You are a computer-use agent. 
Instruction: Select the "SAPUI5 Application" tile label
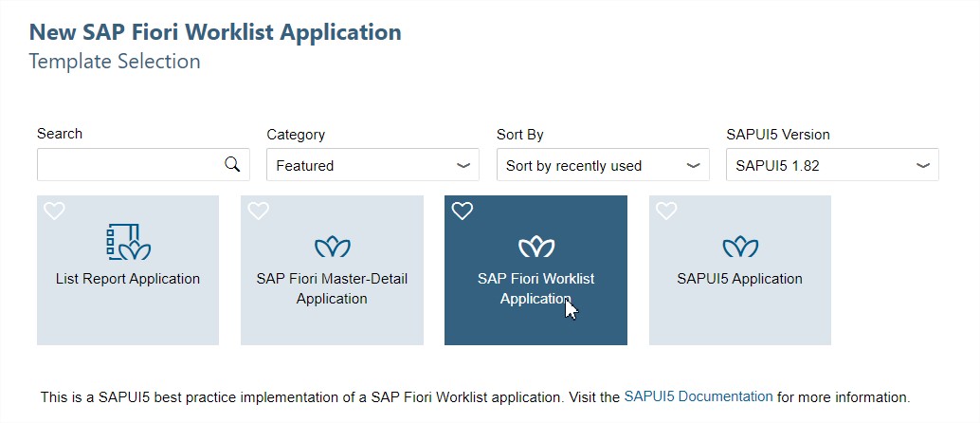pyautogui.click(x=740, y=279)
